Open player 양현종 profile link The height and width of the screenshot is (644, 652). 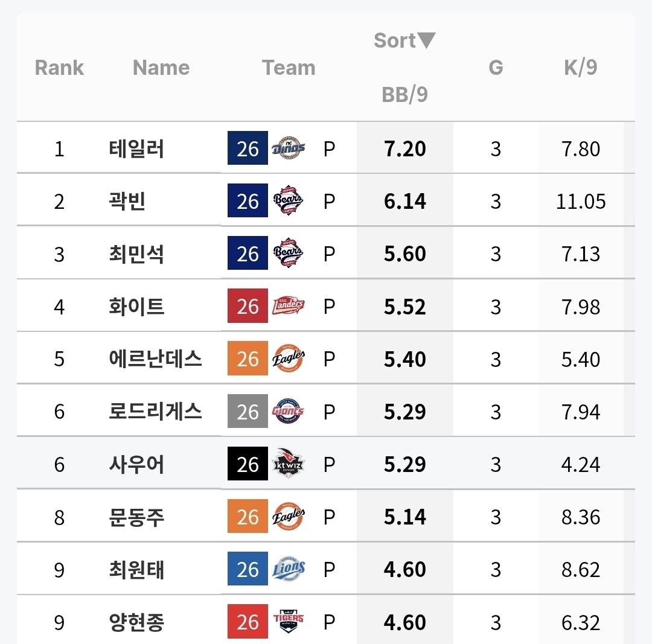click(136, 622)
